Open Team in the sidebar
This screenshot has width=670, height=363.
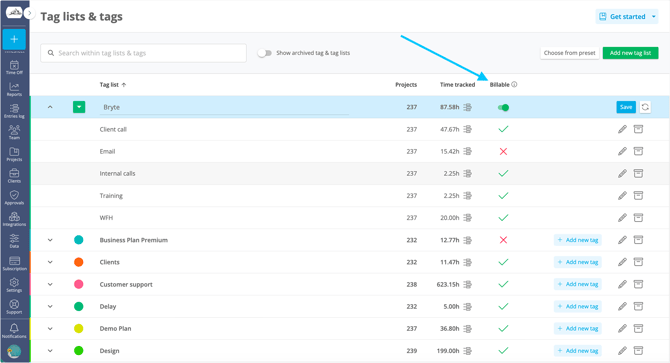(14, 132)
